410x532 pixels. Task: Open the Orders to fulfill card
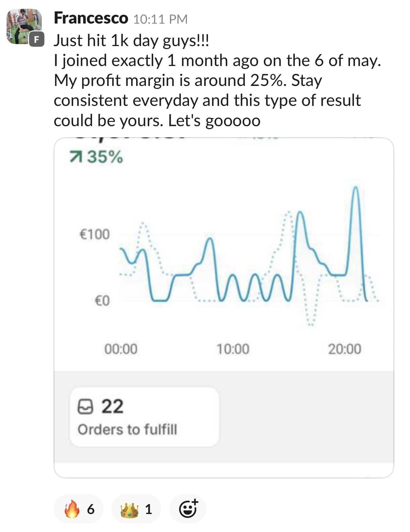coord(144,417)
